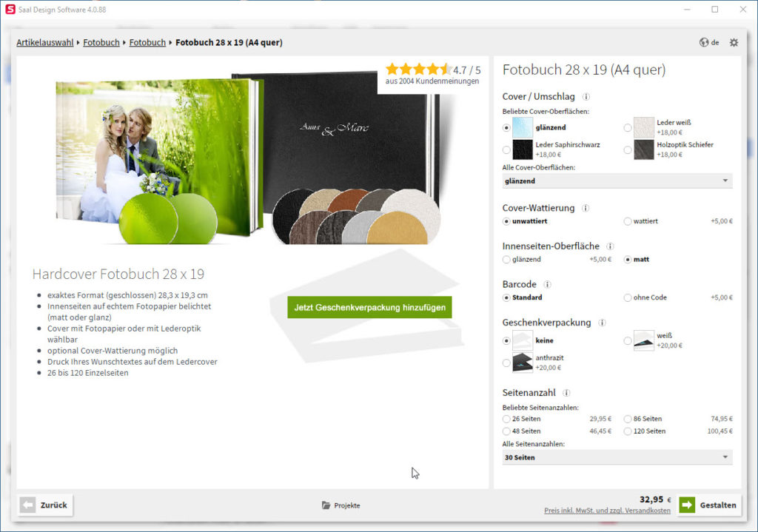Choose ohne Code barcode option
This screenshot has height=532, width=758.
(x=628, y=297)
